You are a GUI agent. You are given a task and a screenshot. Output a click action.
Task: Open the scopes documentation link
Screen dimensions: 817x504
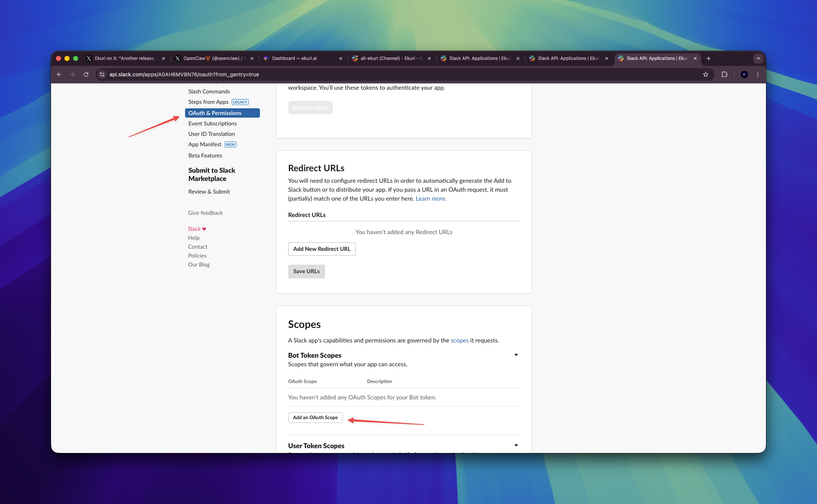(x=460, y=340)
